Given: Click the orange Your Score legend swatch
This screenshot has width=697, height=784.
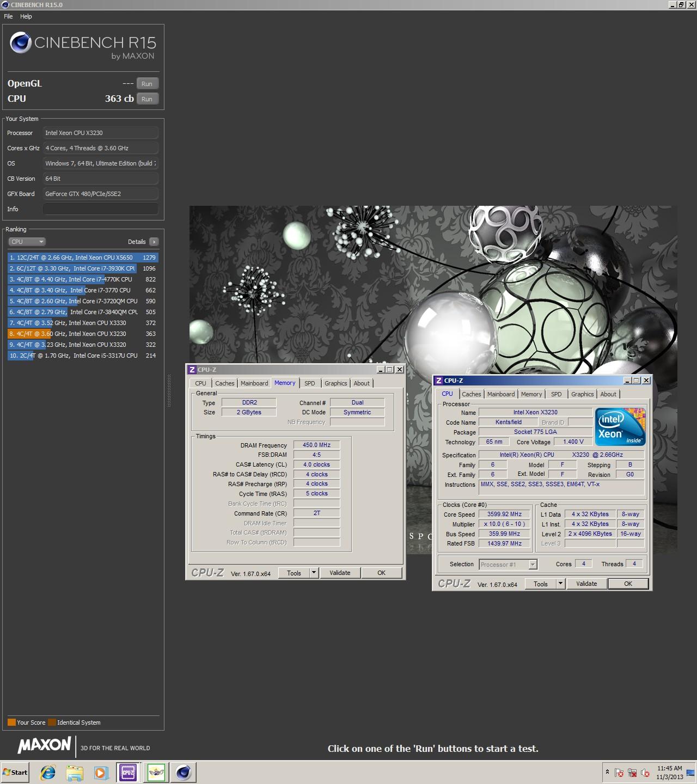Looking at the screenshot, I should coord(11,722).
